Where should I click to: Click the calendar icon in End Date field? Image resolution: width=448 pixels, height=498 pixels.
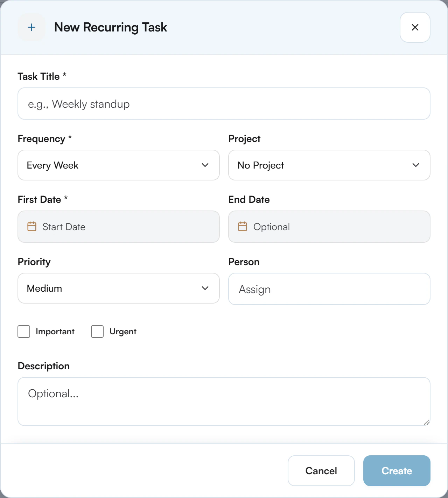coord(243,227)
